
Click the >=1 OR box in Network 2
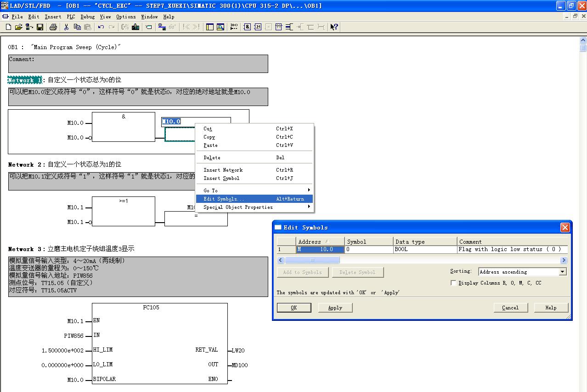click(x=124, y=211)
